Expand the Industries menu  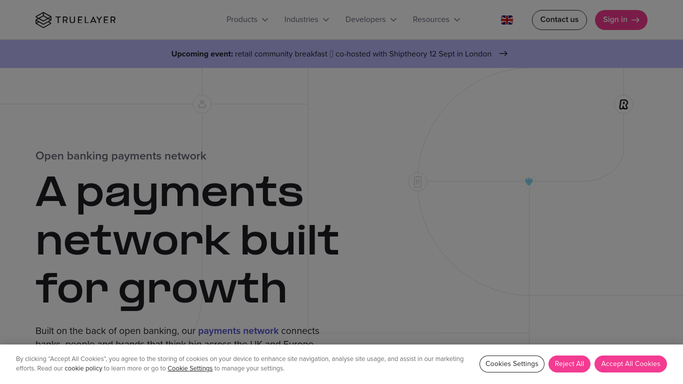pos(307,20)
